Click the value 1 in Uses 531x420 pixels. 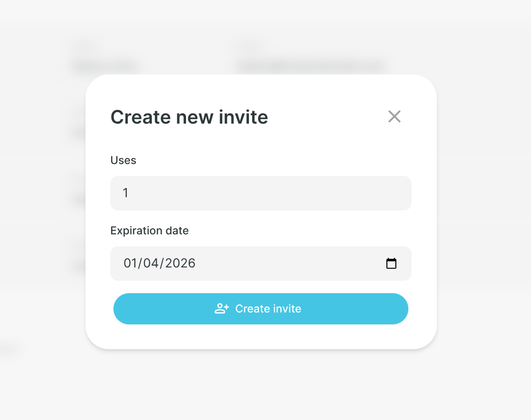[126, 193]
